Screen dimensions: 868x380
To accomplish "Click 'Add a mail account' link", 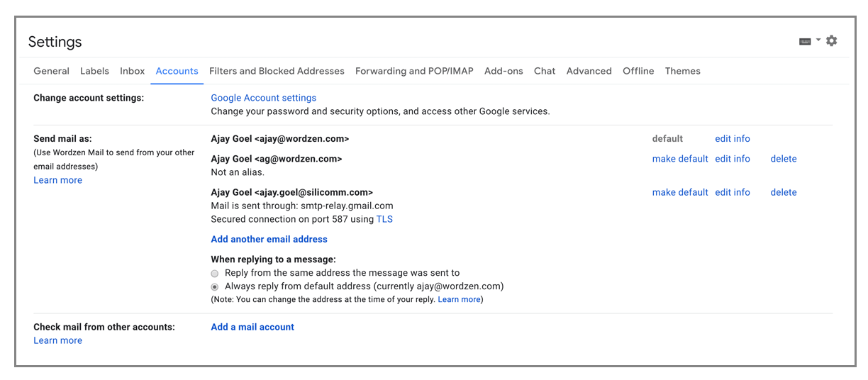I will [x=252, y=327].
